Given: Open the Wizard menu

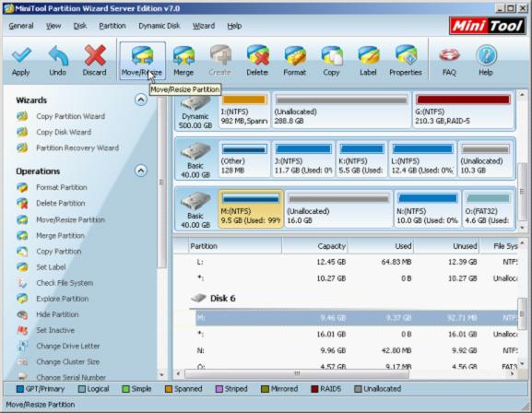Looking at the screenshot, I should [204, 26].
